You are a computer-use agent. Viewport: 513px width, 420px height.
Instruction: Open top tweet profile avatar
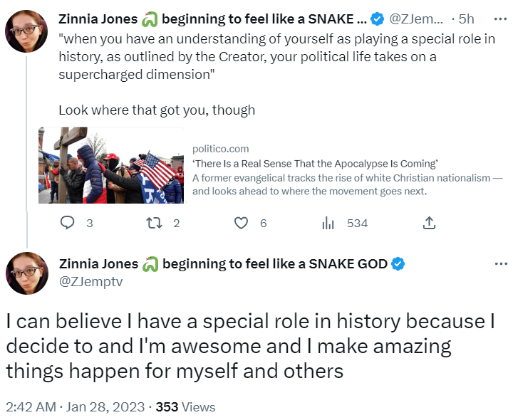tap(26, 31)
